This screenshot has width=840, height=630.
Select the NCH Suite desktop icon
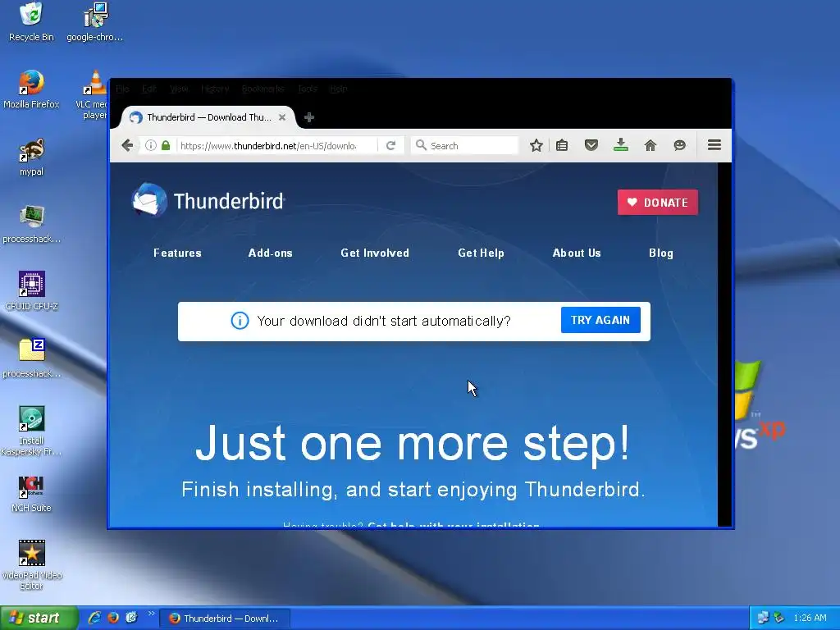[x=31, y=494]
